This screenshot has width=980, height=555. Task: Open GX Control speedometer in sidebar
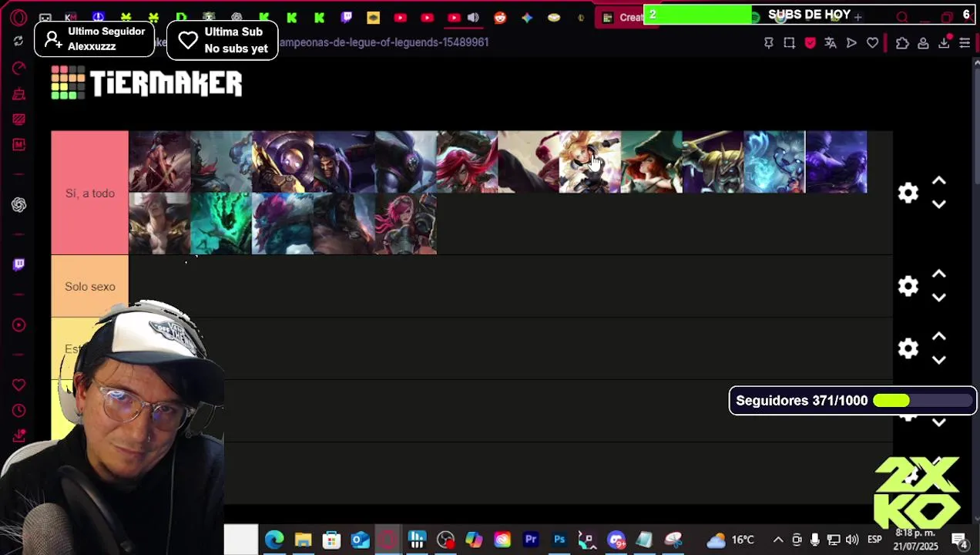pyautogui.click(x=18, y=69)
